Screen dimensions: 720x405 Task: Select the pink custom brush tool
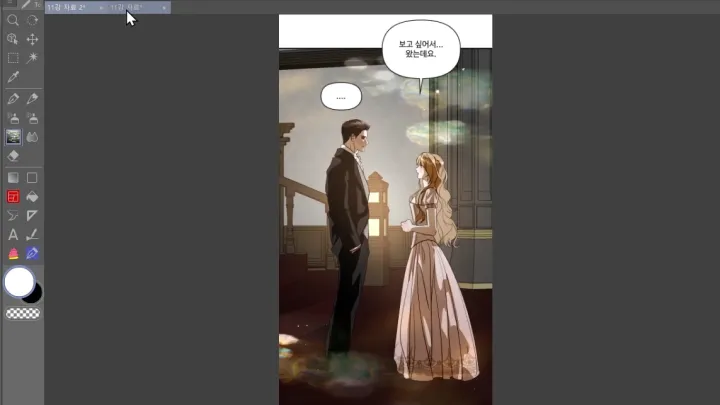point(13,253)
